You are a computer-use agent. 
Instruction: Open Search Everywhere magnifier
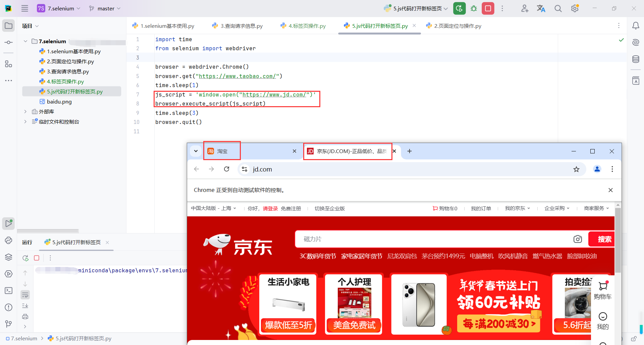click(558, 8)
